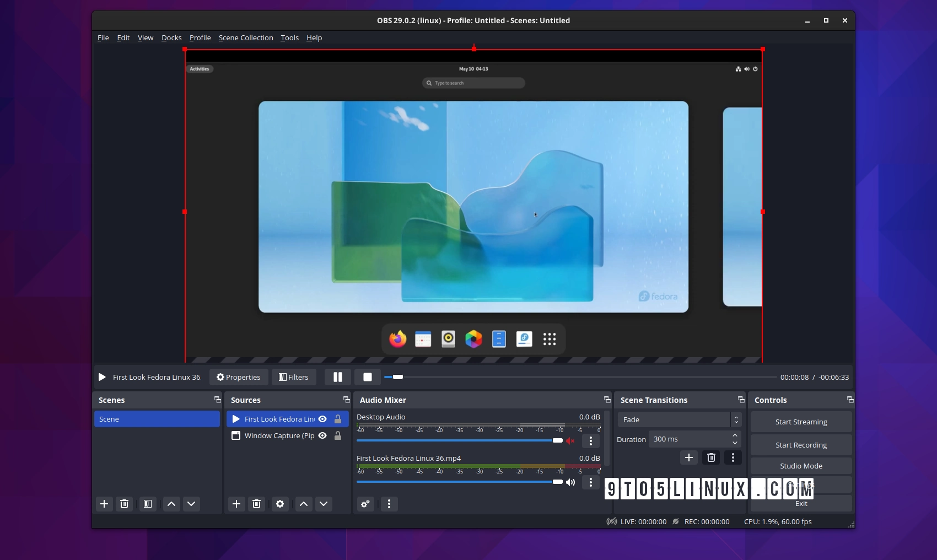Open scene filters icon in Scenes panel
The width and height of the screenshot is (937, 560).
click(x=147, y=504)
